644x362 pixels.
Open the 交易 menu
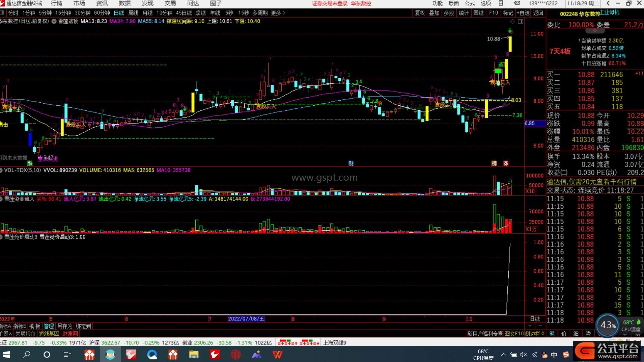[x=170, y=3]
